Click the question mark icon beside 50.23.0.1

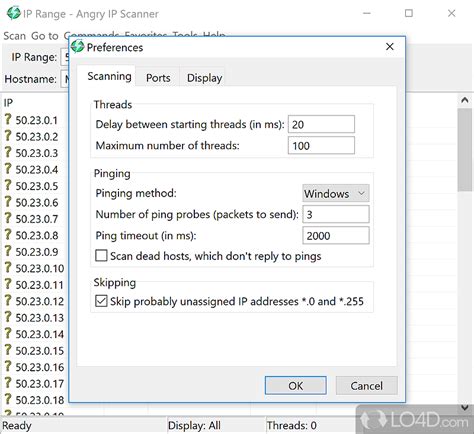(8, 119)
